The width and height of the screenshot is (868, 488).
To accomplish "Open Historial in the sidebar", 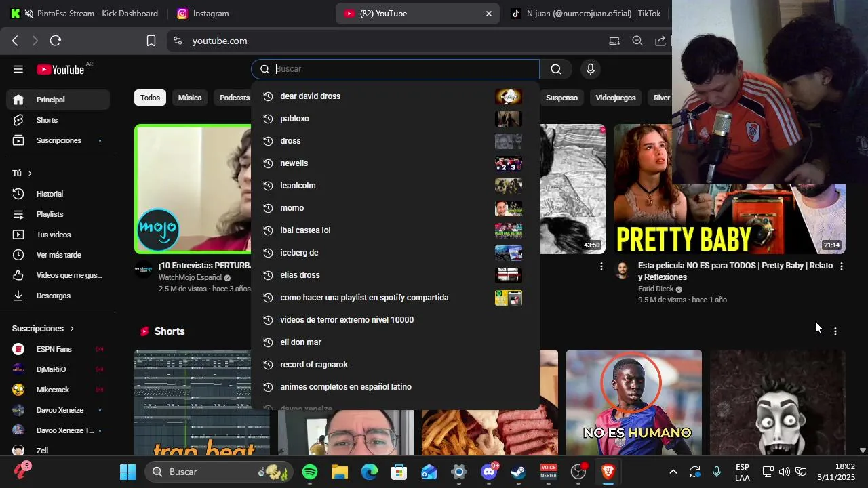I will (x=58, y=194).
